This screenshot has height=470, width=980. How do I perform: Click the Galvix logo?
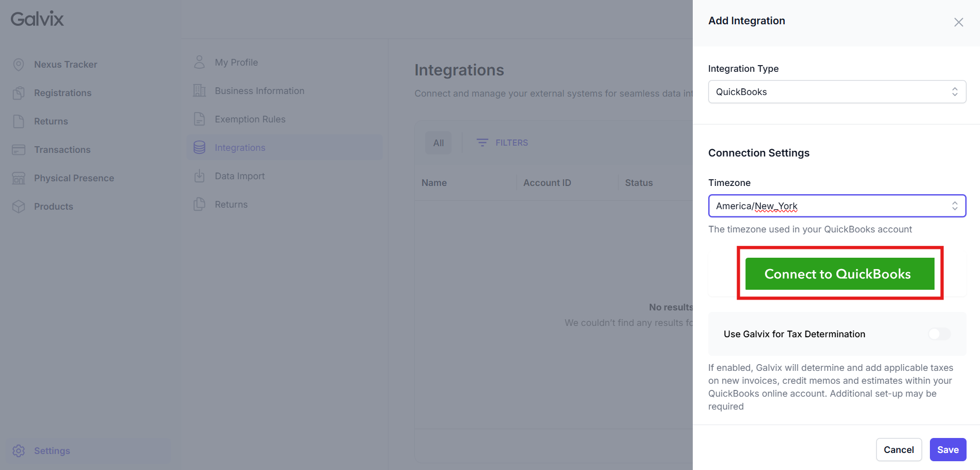coord(37,19)
